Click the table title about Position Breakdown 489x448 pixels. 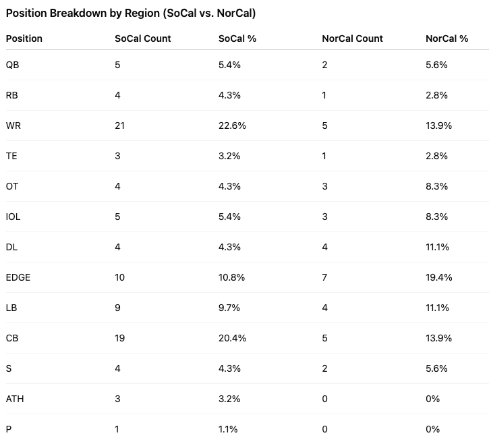(131, 13)
